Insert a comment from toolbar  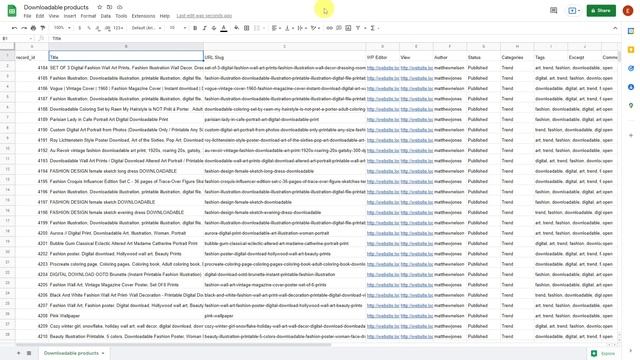click(339, 28)
